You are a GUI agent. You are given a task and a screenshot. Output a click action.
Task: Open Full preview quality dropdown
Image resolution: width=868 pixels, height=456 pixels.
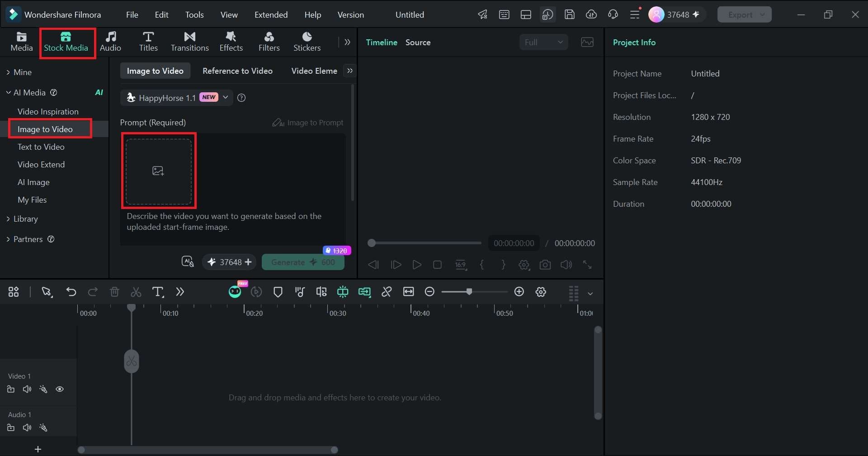point(543,42)
